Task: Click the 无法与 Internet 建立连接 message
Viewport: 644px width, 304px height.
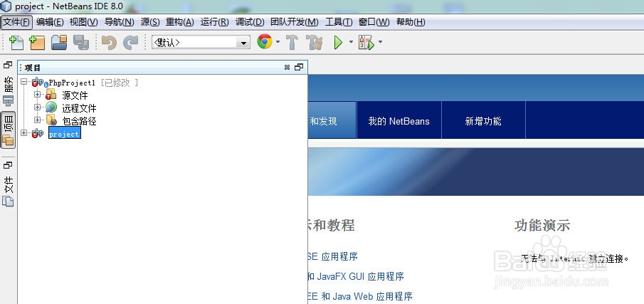Action: (575, 258)
